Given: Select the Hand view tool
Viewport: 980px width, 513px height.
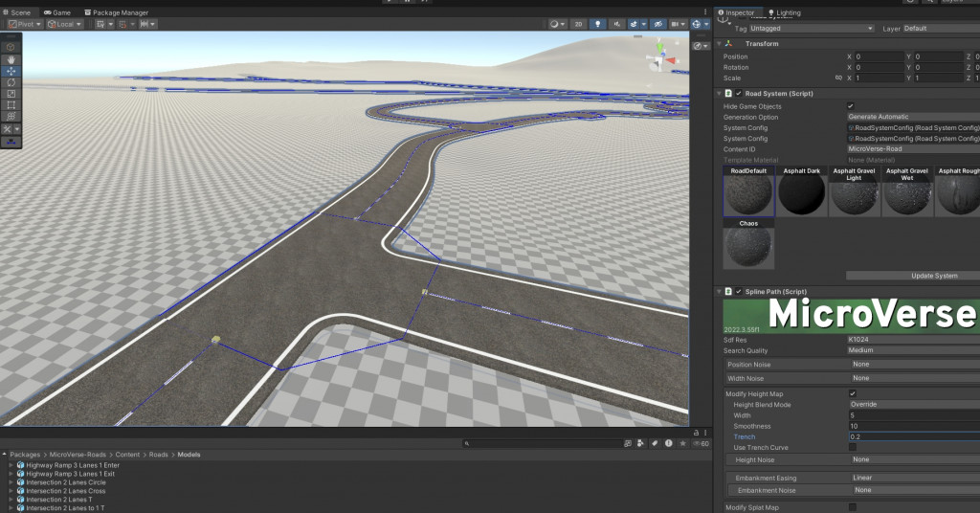Looking at the screenshot, I should coord(11,59).
